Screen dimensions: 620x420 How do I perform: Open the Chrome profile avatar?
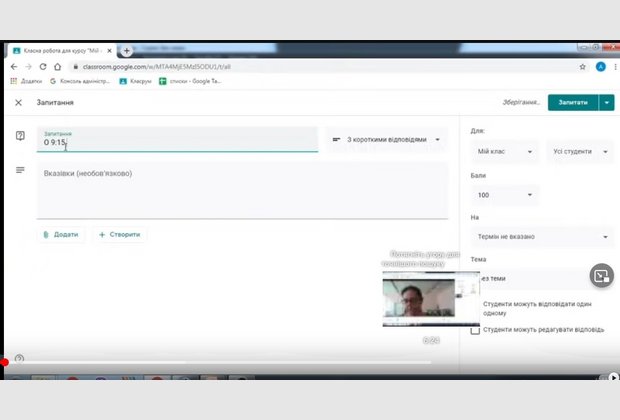coord(601,67)
